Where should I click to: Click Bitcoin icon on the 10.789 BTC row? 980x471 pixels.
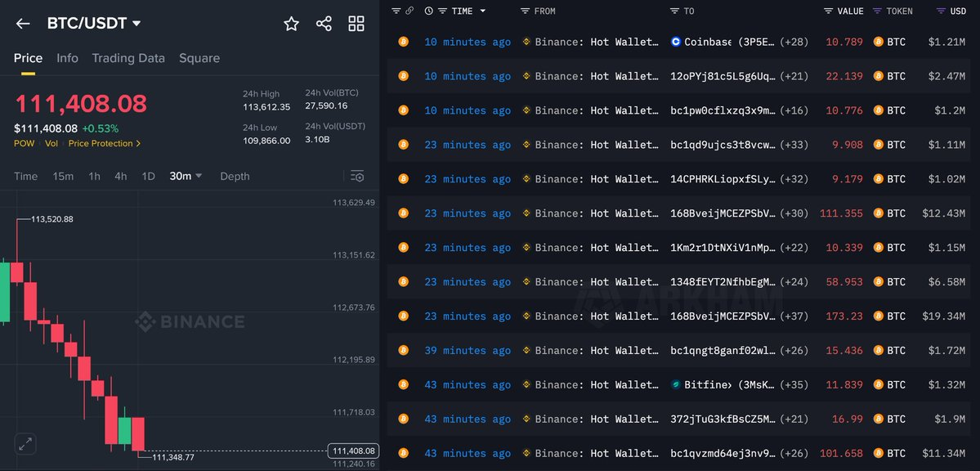(x=403, y=42)
